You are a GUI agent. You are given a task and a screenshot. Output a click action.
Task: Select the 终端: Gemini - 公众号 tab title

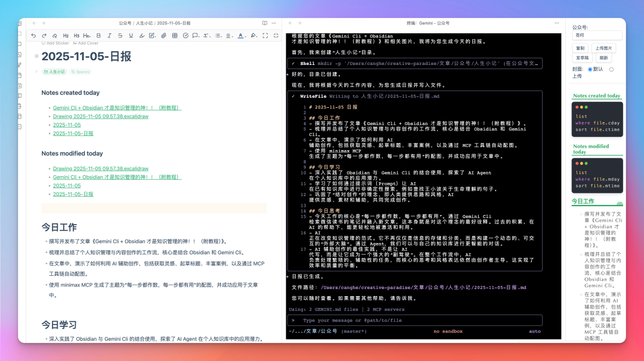[x=428, y=23]
